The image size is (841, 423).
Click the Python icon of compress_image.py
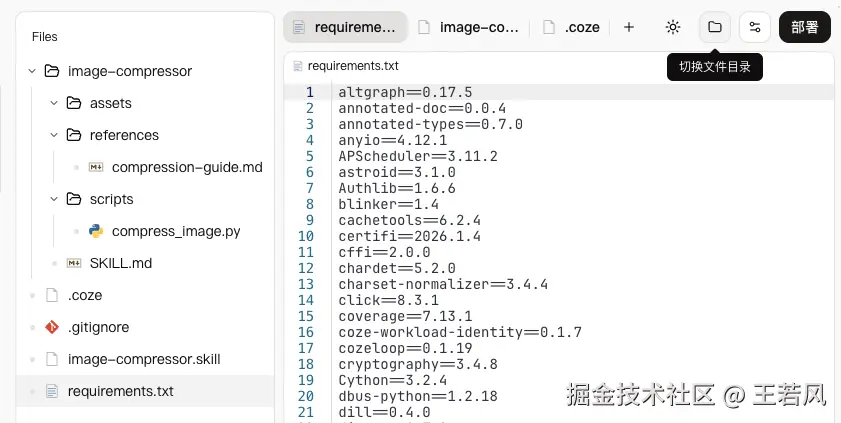click(x=96, y=231)
